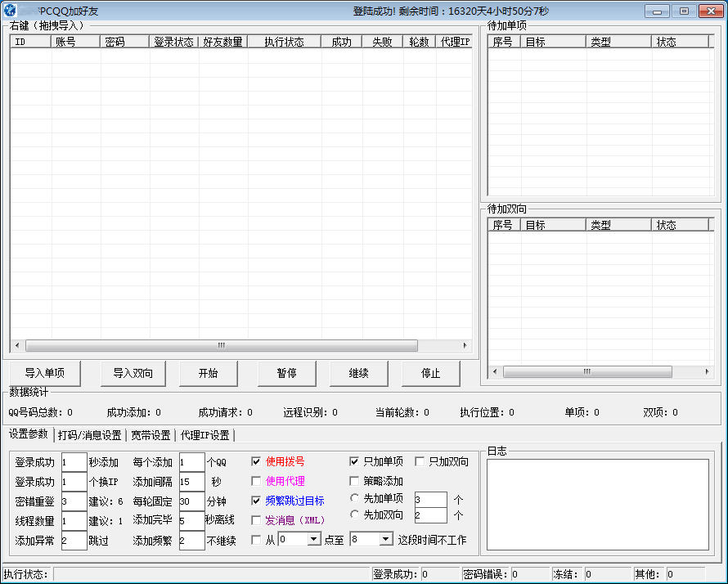
Task: Focus the 个换IP count input field
Action: tap(74, 482)
